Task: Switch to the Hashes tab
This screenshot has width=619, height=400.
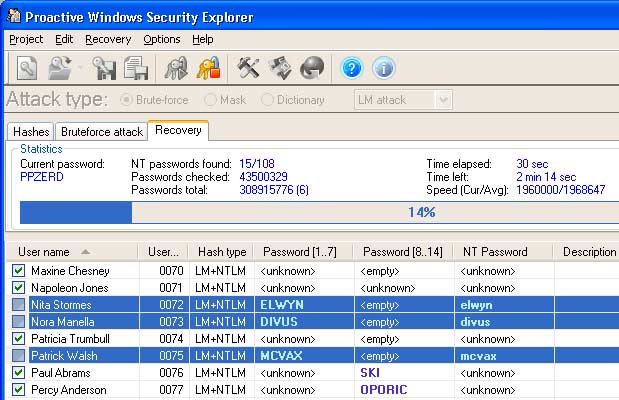Action: click(x=30, y=131)
